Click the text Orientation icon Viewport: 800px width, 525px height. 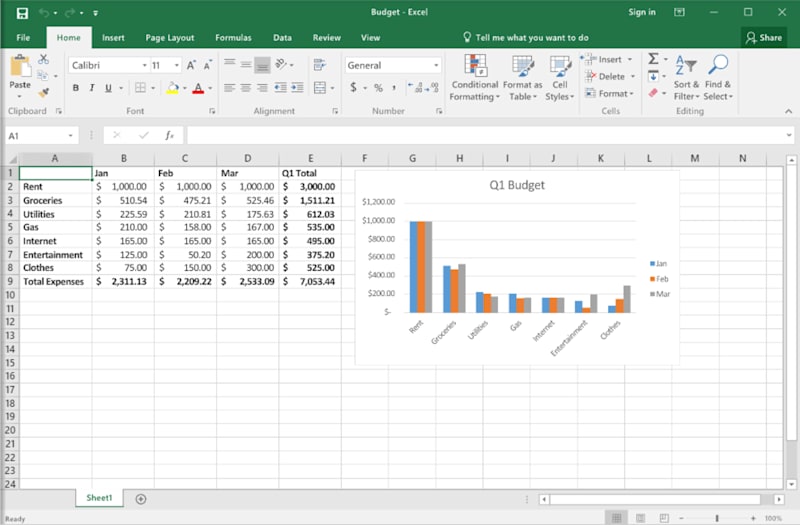tap(281, 64)
